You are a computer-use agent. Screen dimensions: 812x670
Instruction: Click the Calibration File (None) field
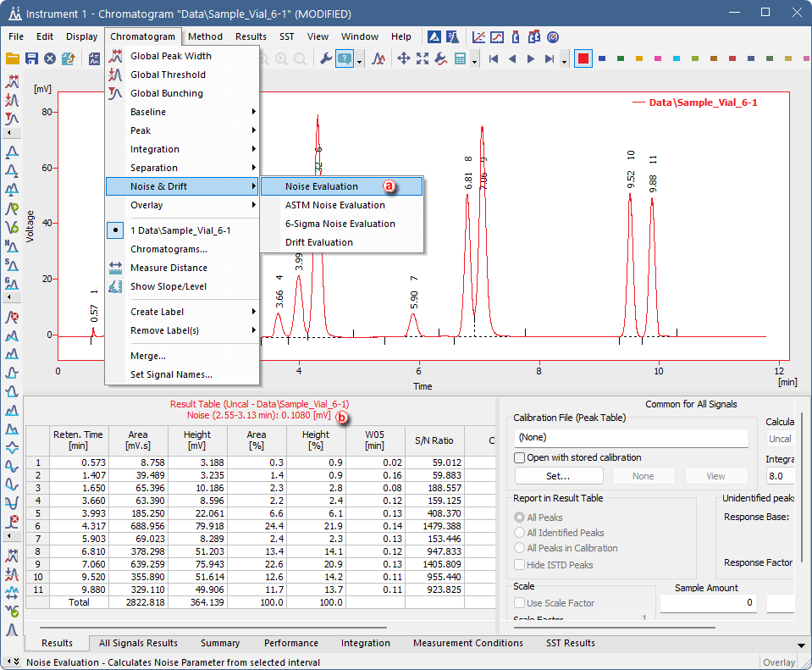coord(632,437)
